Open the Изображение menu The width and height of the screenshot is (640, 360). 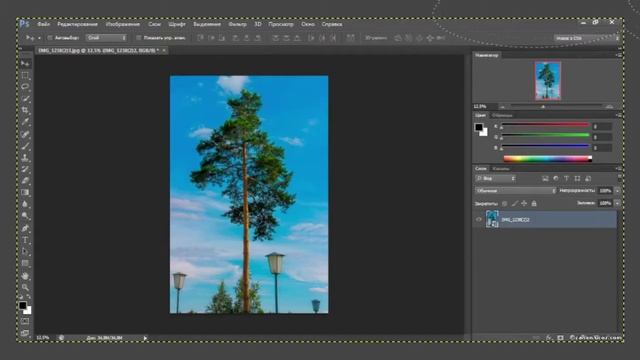pos(122,24)
